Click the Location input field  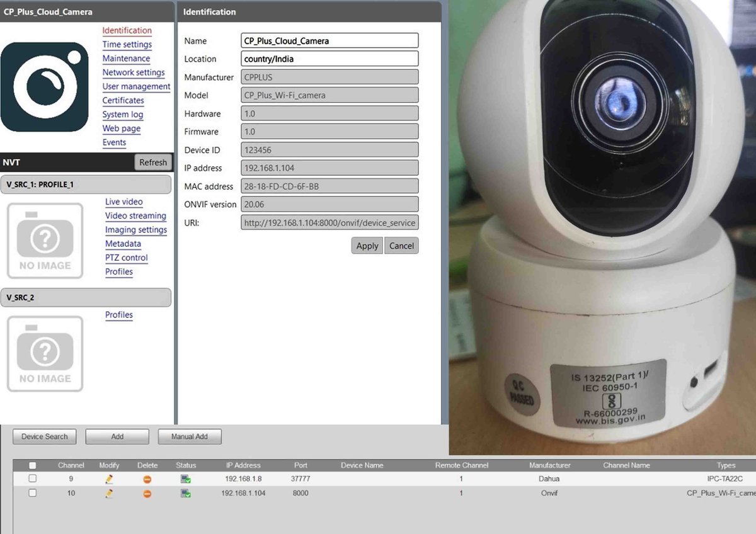[x=329, y=59]
